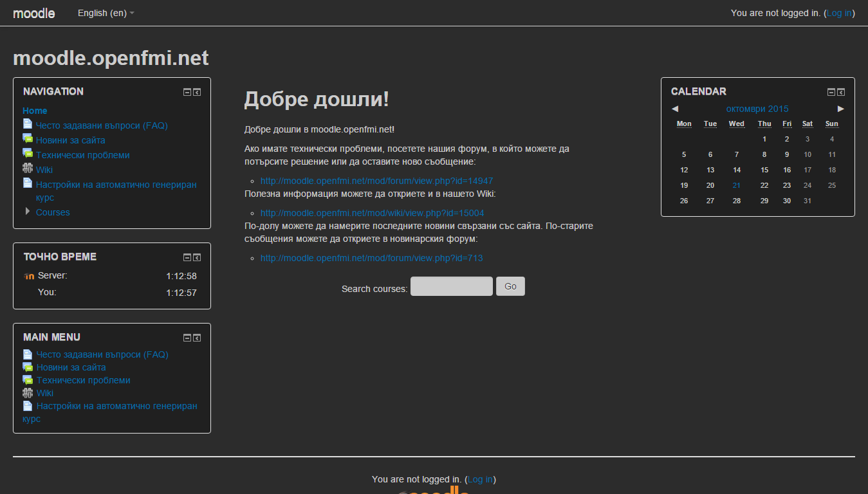The width and height of the screenshot is (868, 494).
Task: Click the forum icon beside Новини за сайта
Action: (x=28, y=140)
